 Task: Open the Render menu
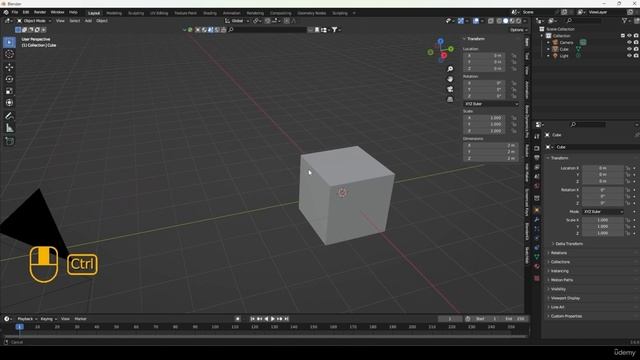[40, 13]
